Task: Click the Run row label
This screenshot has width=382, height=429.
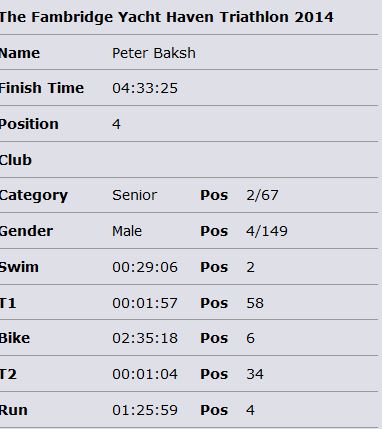Action: (14, 410)
